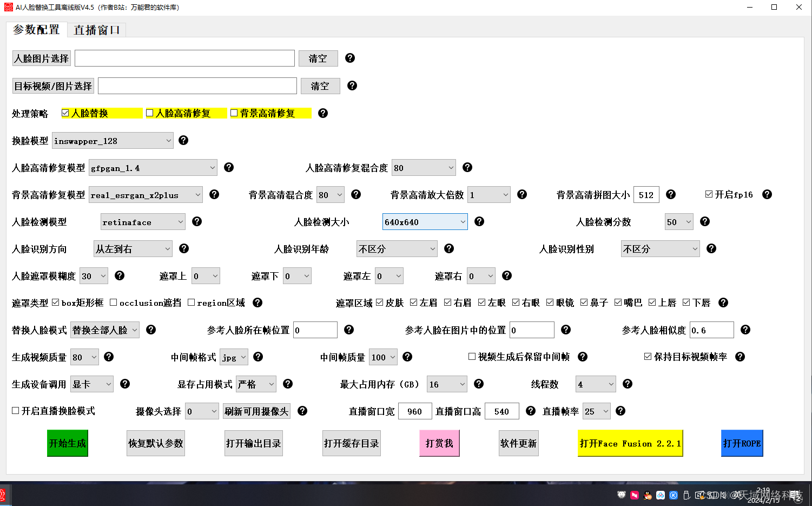Expand the 严格 显存占用模式 dropdown

pos(256,384)
